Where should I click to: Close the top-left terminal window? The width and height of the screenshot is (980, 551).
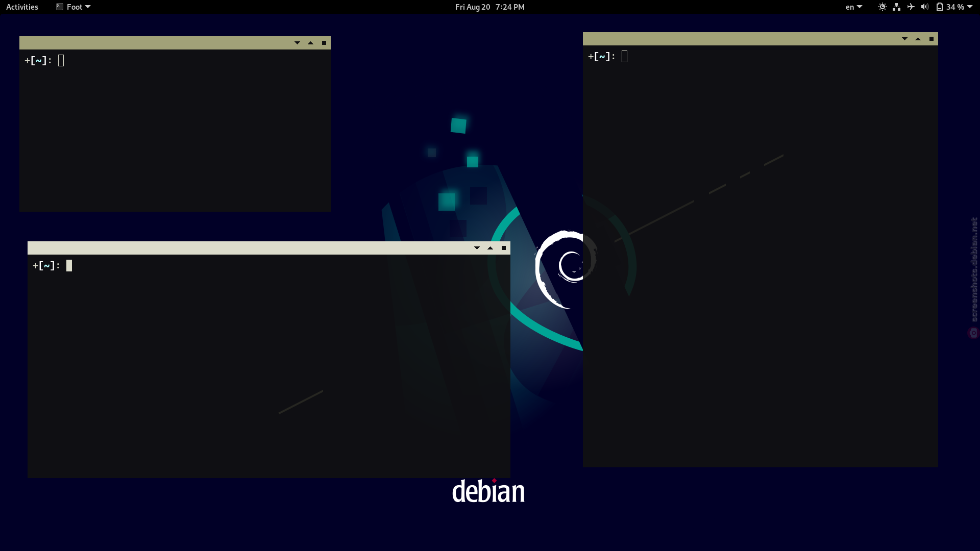tap(324, 43)
